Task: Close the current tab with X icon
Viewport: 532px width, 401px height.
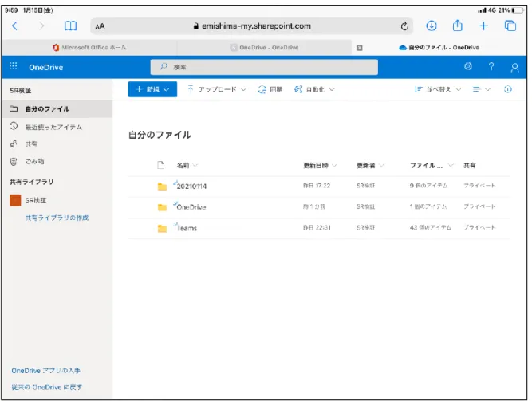Action: pos(360,48)
